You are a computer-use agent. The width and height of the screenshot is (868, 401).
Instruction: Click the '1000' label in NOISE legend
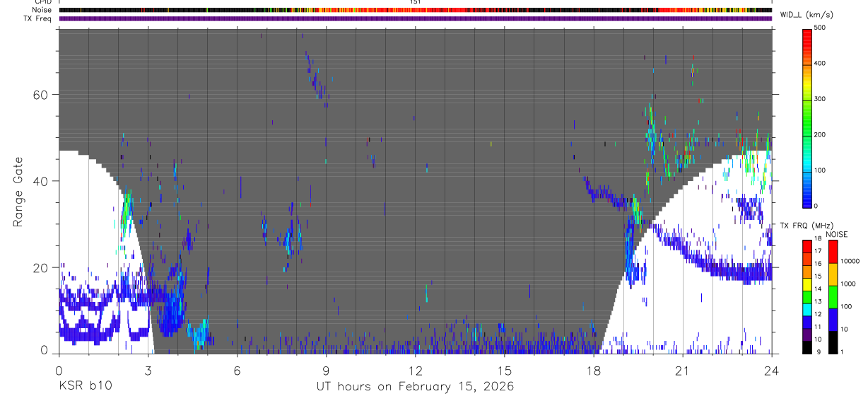tap(848, 284)
